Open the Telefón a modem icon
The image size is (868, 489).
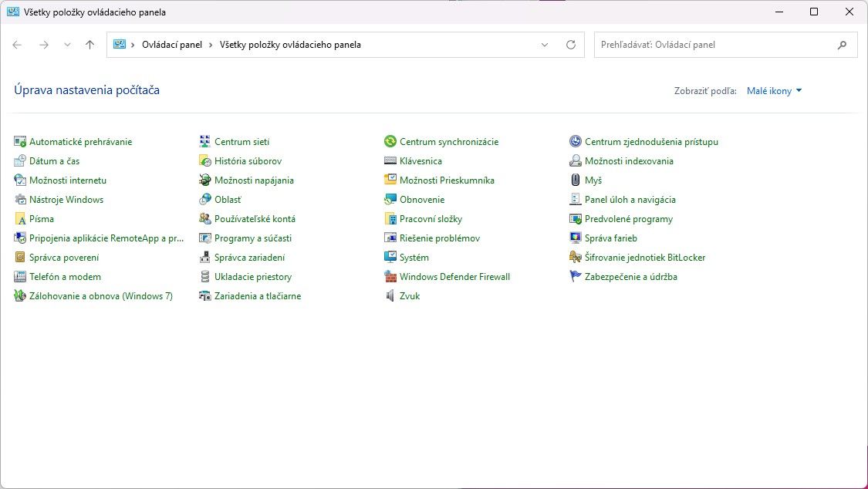[20, 277]
